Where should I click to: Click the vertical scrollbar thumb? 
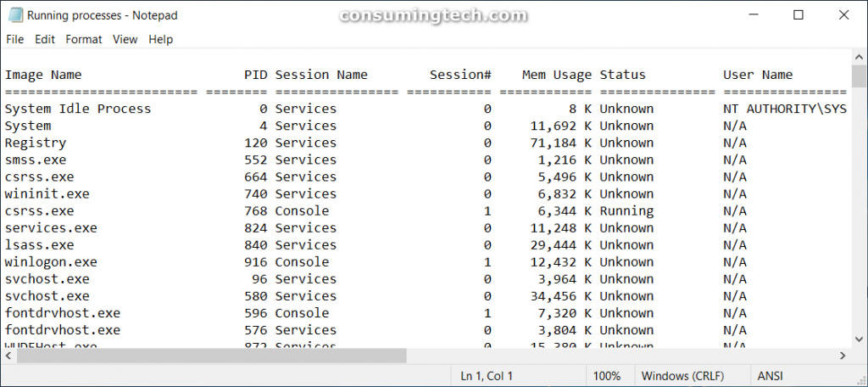tap(860, 76)
